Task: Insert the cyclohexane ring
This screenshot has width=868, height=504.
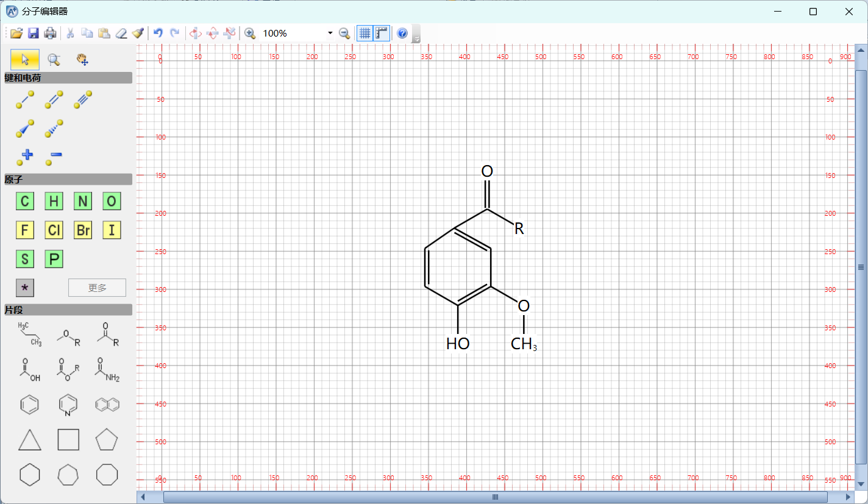Action: pyautogui.click(x=30, y=475)
